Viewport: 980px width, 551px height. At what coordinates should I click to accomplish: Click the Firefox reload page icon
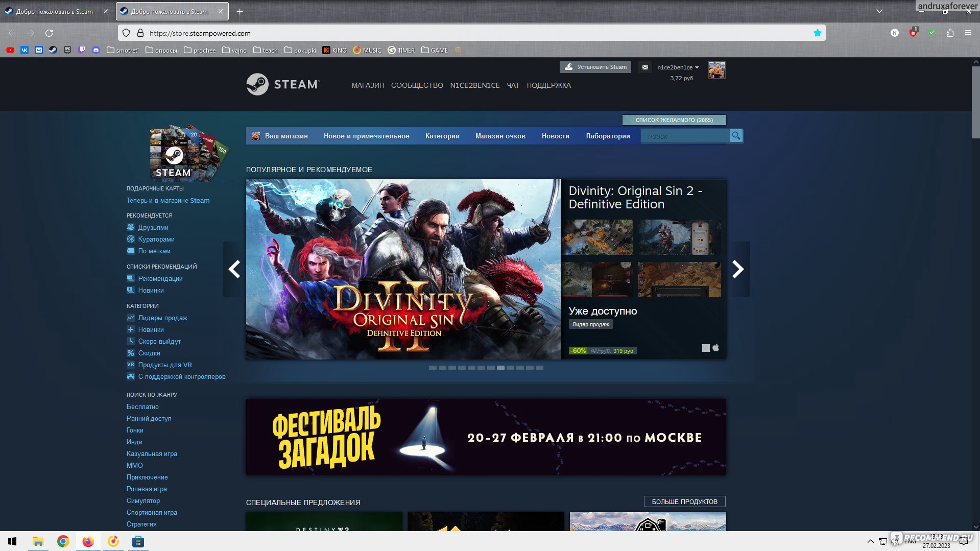[x=49, y=33]
